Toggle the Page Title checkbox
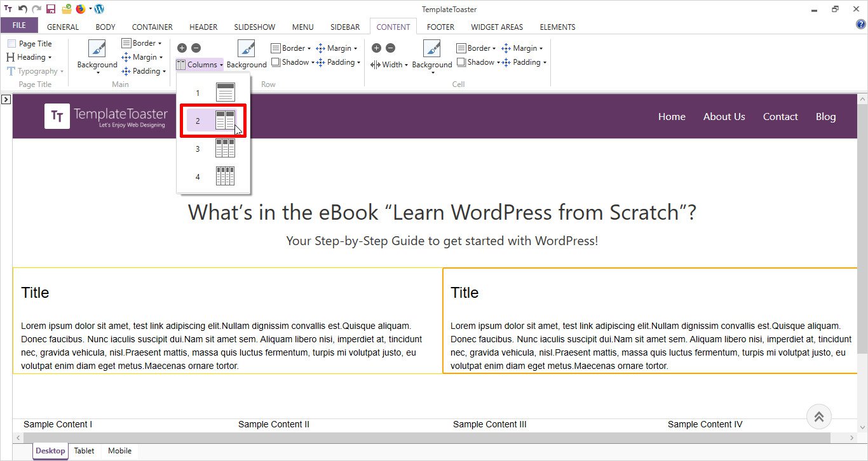This screenshot has width=868, height=461. [12, 44]
